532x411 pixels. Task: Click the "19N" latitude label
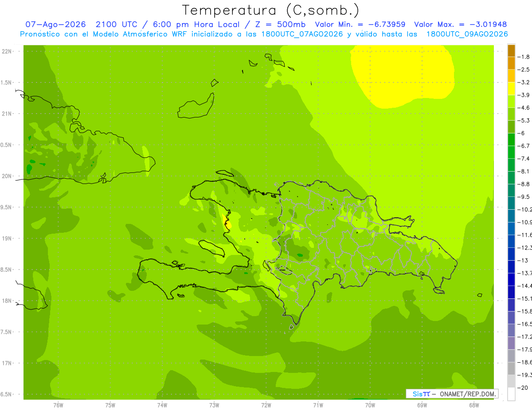pos(7,239)
